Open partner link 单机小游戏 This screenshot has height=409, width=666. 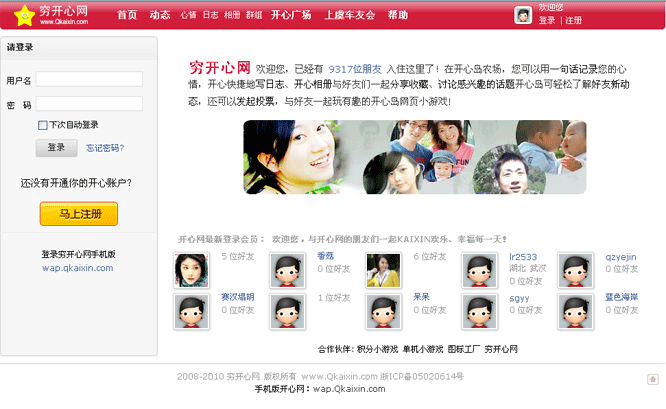423,349
